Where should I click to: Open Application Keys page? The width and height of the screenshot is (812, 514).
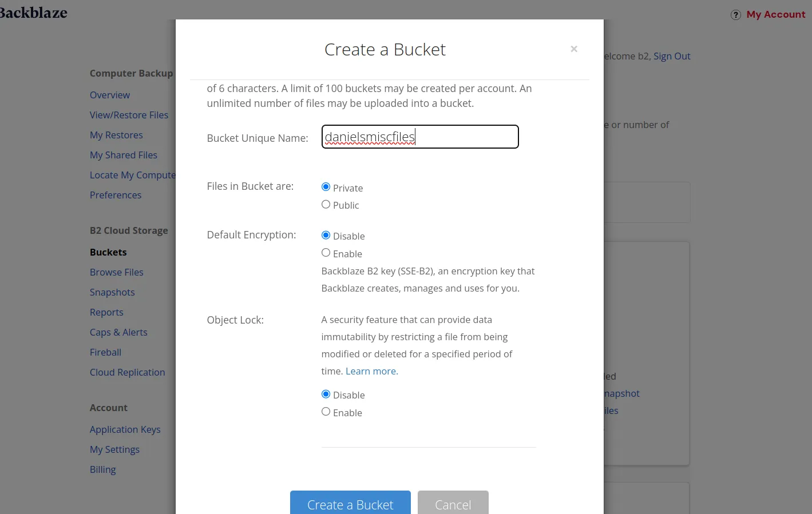point(125,429)
